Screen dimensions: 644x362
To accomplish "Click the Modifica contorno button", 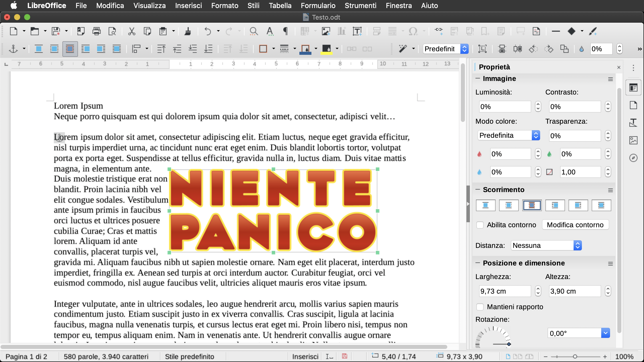I will coord(575,225).
